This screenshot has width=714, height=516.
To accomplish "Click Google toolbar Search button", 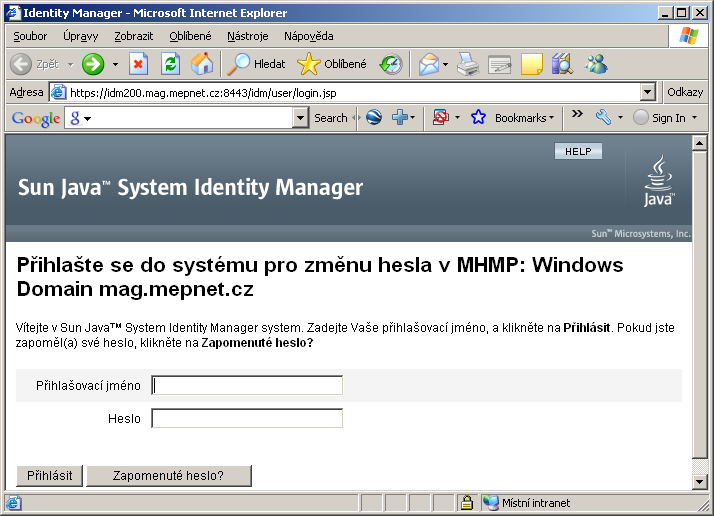I will pyautogui.click(x=331, y=118).
